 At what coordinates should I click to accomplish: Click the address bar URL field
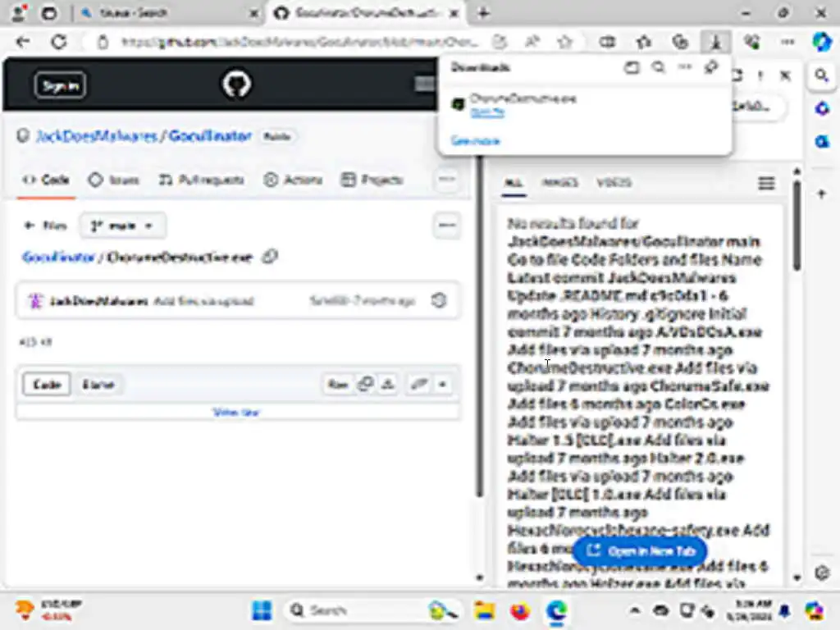[x=299, y=42]
